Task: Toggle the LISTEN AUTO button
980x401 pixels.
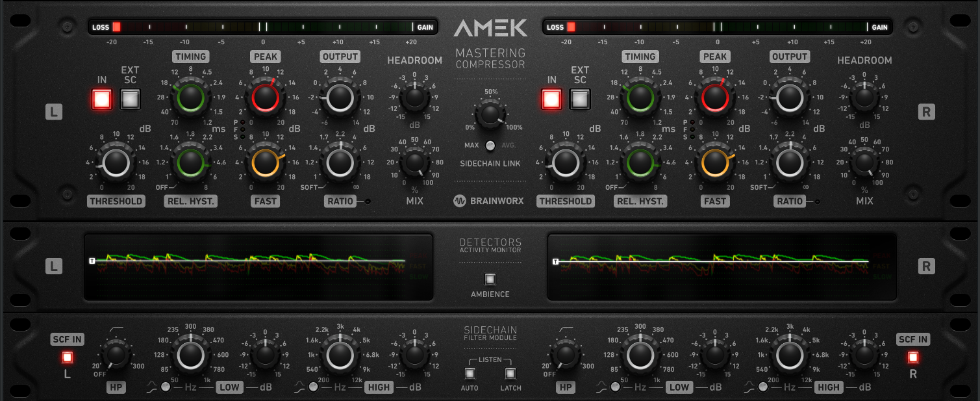Action: click(x=470, y=374)
